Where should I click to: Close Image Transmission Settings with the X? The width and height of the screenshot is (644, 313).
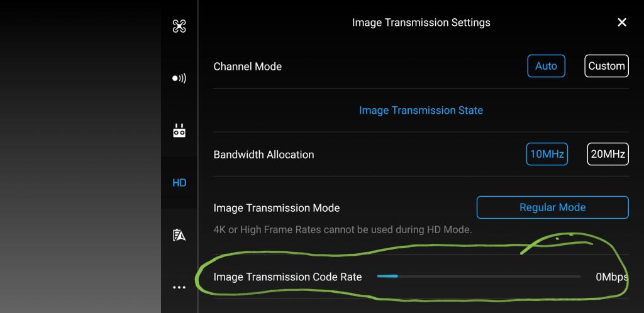coord(622,23)
